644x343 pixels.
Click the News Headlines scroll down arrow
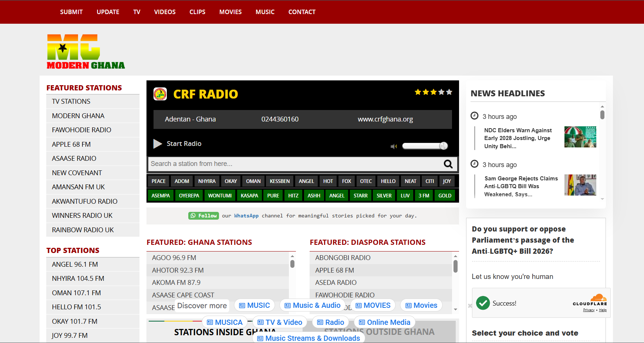click(602, 199)
